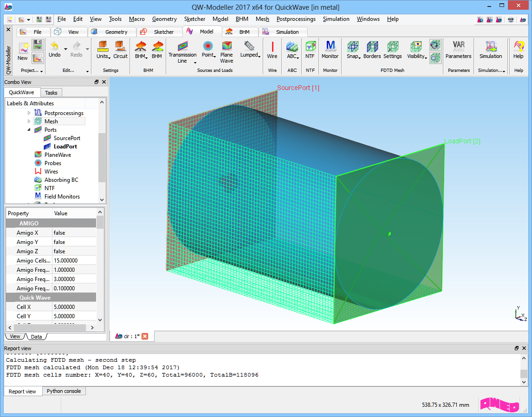Image resolution: width=532 pixels, height=417 pixels.
Task: Click the Save project icon in ribbon
Action: coord(37,45)
